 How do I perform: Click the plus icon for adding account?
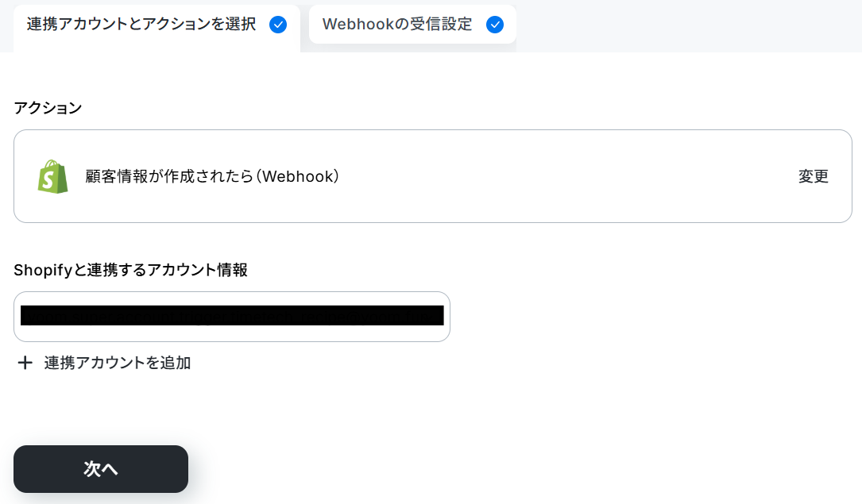tap(25, 363)
